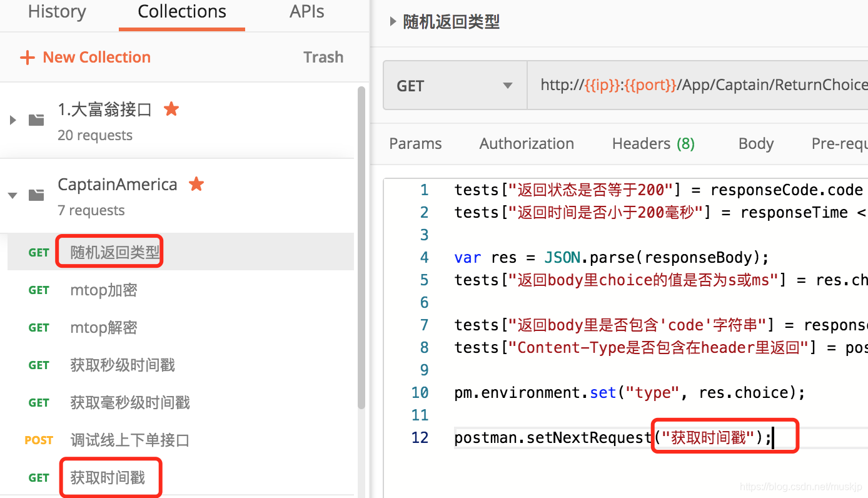This screenshot has width=868, height=498.
Task: Click the request URL field
Action: 698,86
